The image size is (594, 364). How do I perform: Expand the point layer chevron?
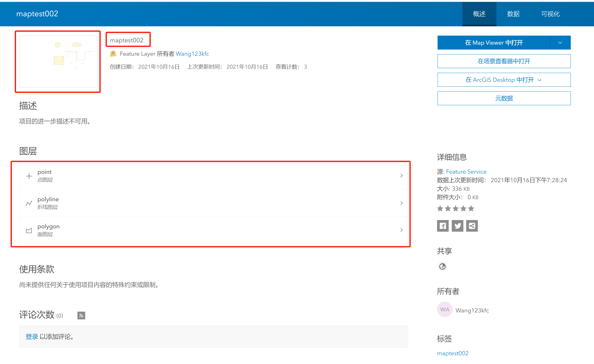coord(401,176)
